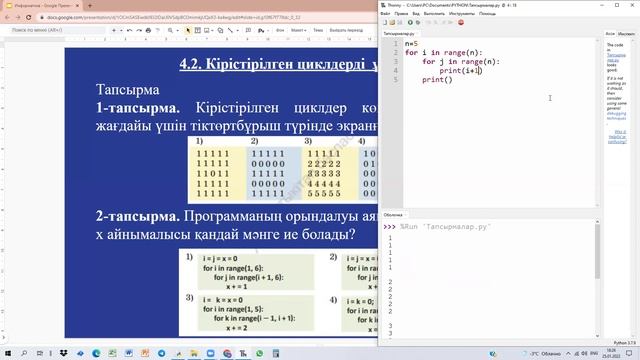Close the Google Slides browser tab
Image resolution: width=640 pixels, height=360 pixels.
coord(77,6)
